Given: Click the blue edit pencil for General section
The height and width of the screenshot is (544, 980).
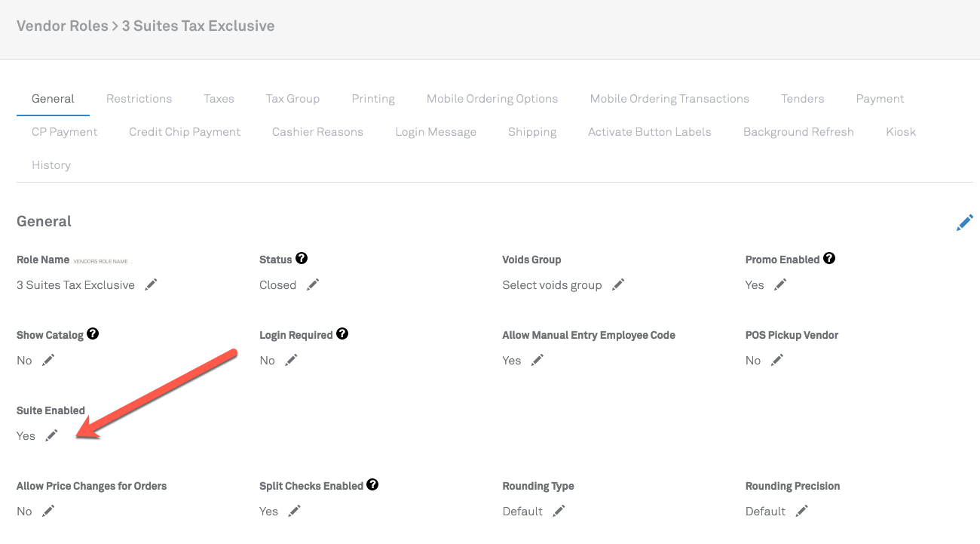Looking at the screenshot, I should pos(964,223).
